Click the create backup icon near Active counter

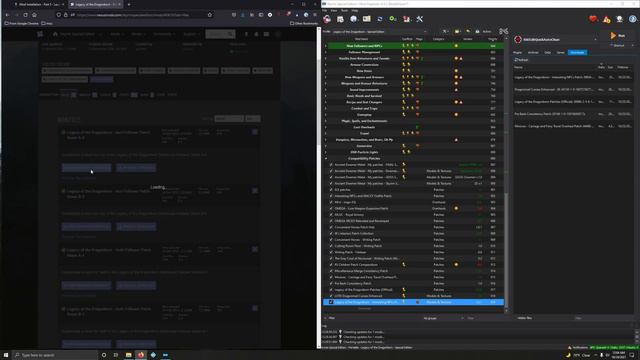478,31
